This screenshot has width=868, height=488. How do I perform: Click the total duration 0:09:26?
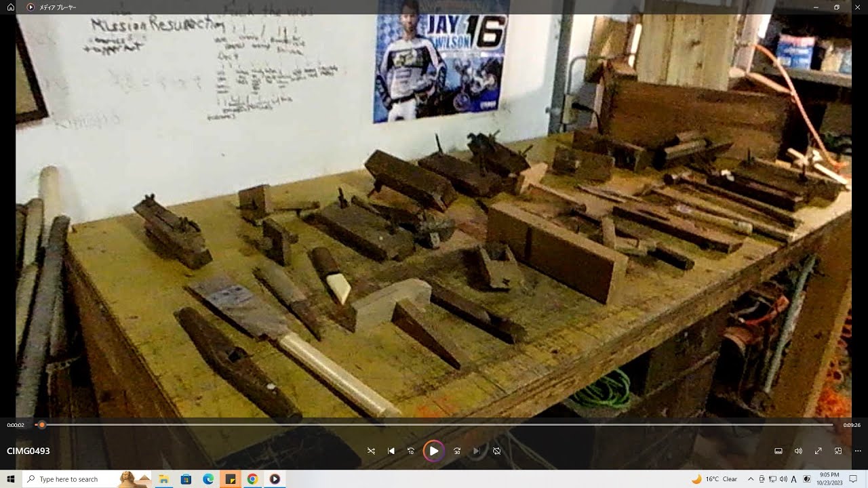[x=852, y=425]
